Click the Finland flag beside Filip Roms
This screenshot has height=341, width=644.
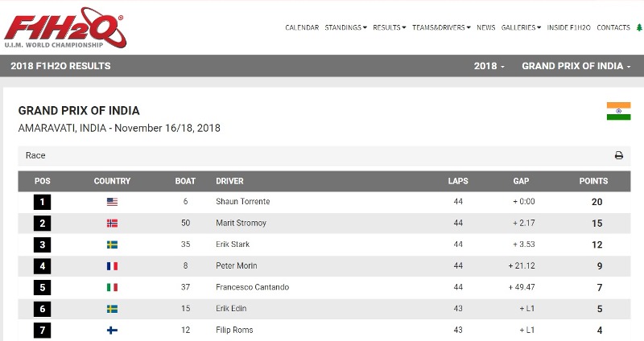click(x=112, y=330)
